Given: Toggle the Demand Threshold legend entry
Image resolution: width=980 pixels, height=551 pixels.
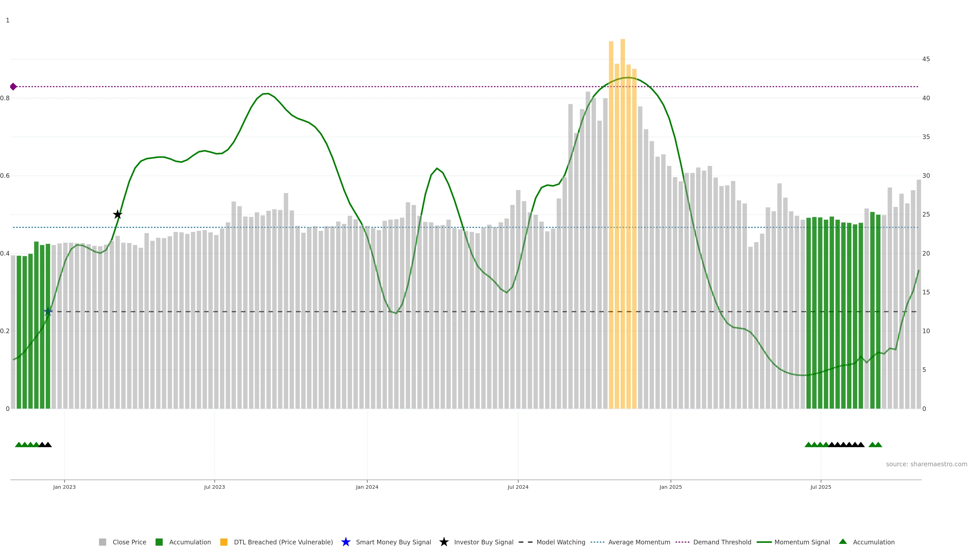Looking at the screenshot, I should 722,542.
